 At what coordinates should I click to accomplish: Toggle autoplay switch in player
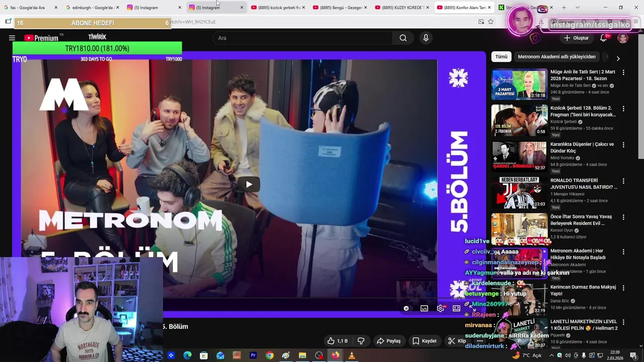[x=407, y=308]
